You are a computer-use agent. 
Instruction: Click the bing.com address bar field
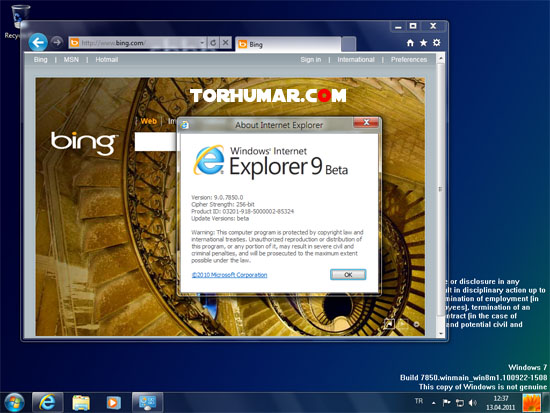(137, 43)
